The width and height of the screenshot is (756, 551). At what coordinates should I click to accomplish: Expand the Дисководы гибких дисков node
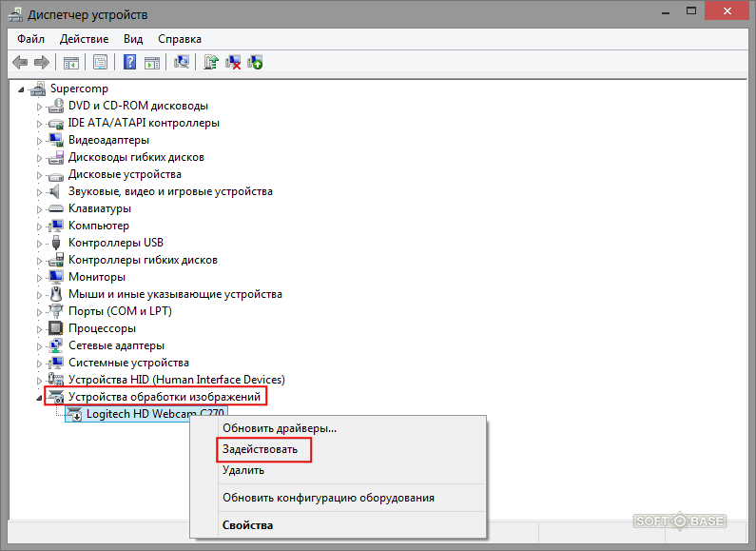coord(40,158)
